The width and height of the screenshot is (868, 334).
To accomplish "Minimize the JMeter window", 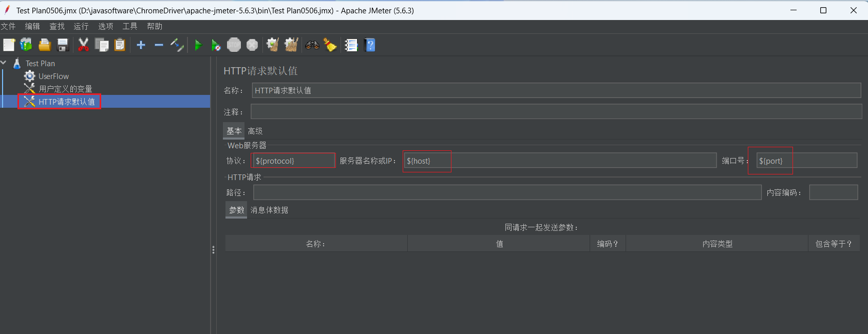I will 794,10.
